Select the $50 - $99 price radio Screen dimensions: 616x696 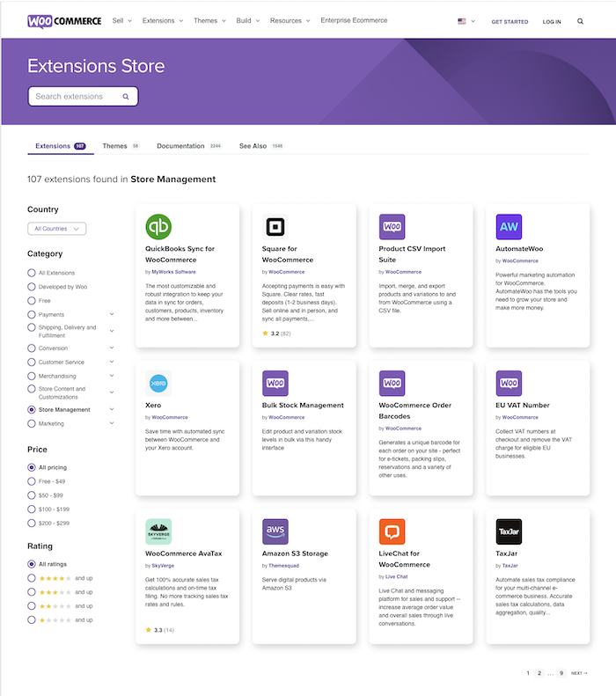coord(32,495)
